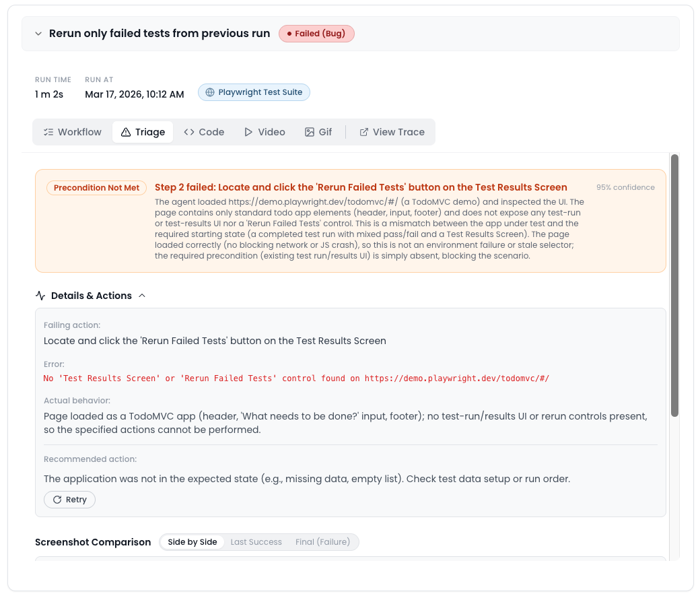Viewport: 700px width, 600px height.
Task: Click the Failed (Bug) status badge
Action: pos(316,34)
